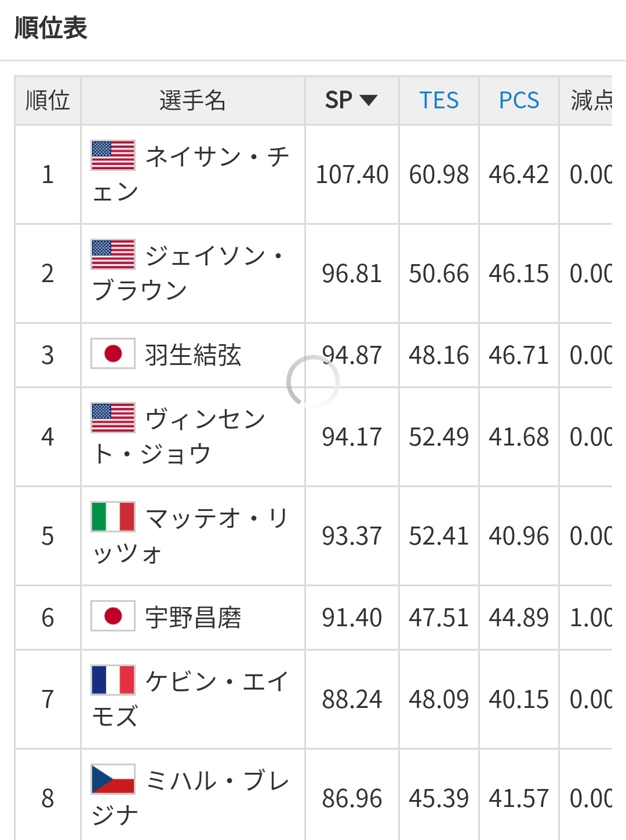
Task: Toggle the SP column sort arrow
Action: (x=369, y=101)
